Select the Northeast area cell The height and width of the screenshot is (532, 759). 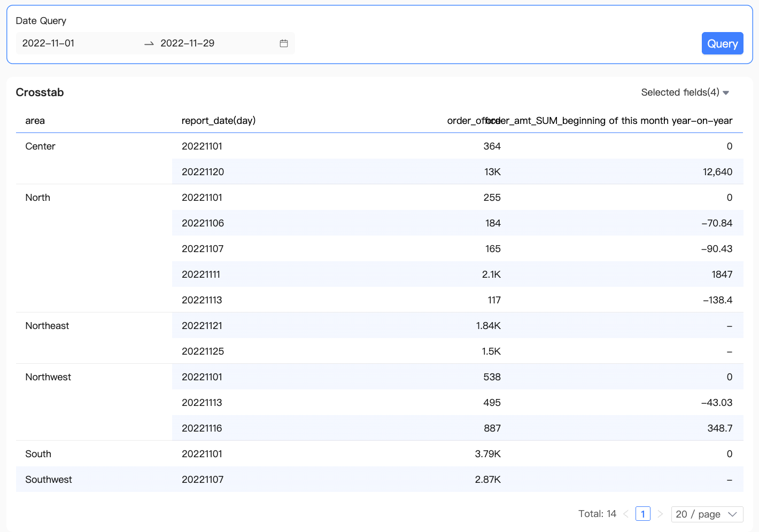coord(48,326)
